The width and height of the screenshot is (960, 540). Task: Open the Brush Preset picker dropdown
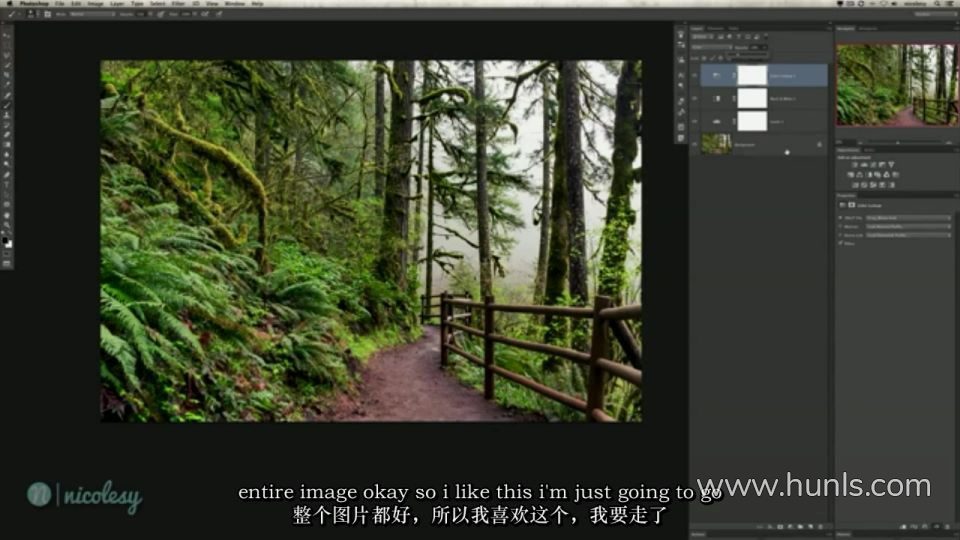coord(33,13)
